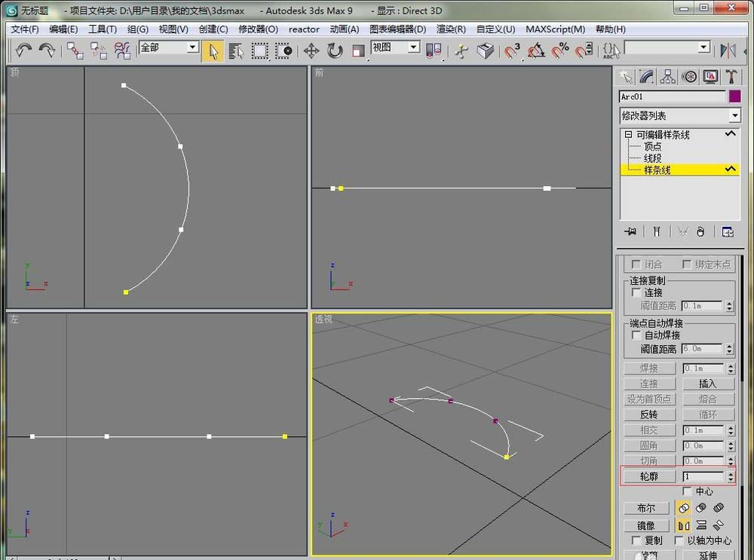This screenshot has height=560, width=754.
Task: Collapse the 可编辑样条线 tree node
Action: (628, 135)
